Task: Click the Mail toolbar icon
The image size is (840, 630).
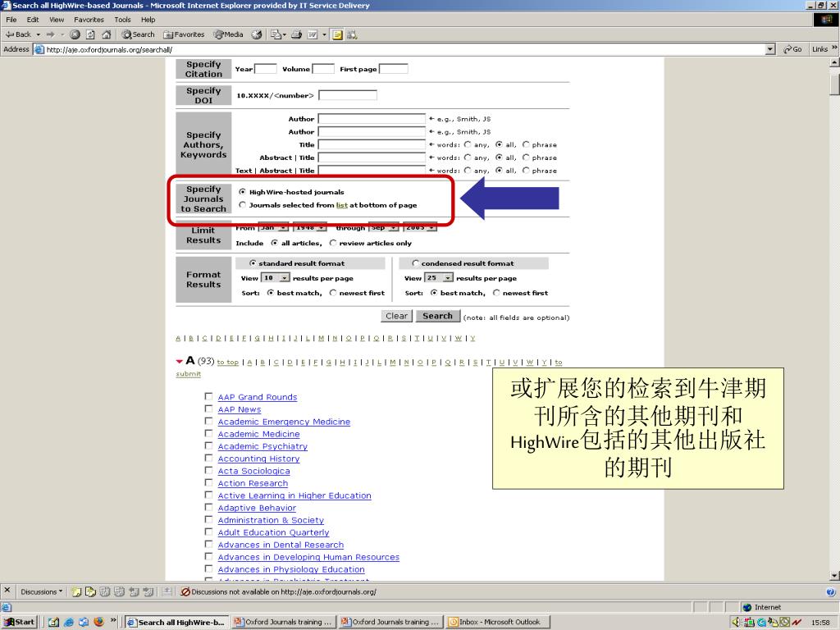Action: tap(277, 34)
